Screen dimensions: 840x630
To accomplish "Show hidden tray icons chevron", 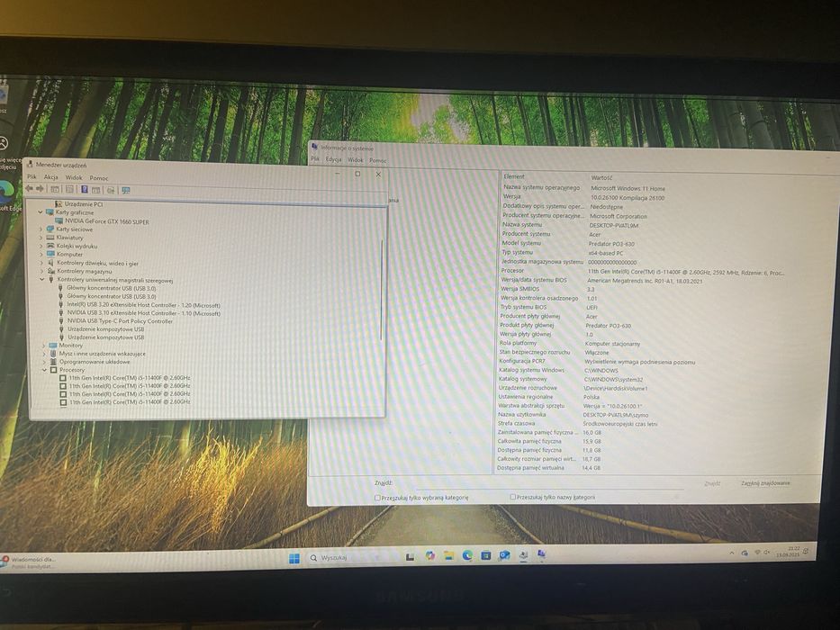I will click(x=731, y=553).
